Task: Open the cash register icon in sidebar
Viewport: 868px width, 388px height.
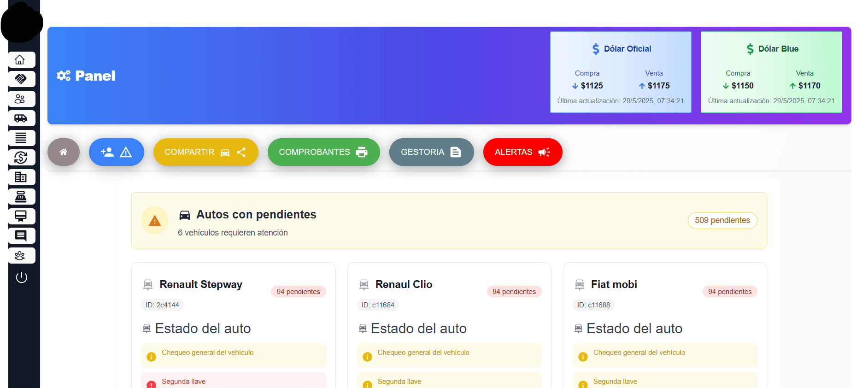Action: pos(21,197)
